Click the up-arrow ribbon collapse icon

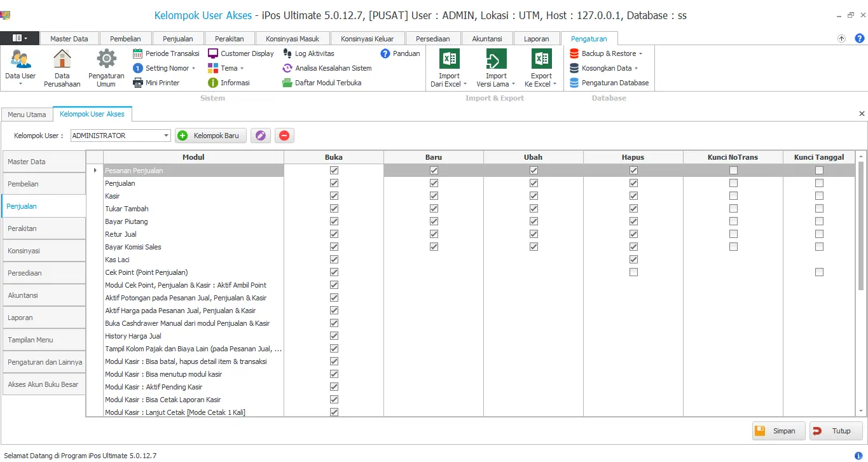point(841,39)
